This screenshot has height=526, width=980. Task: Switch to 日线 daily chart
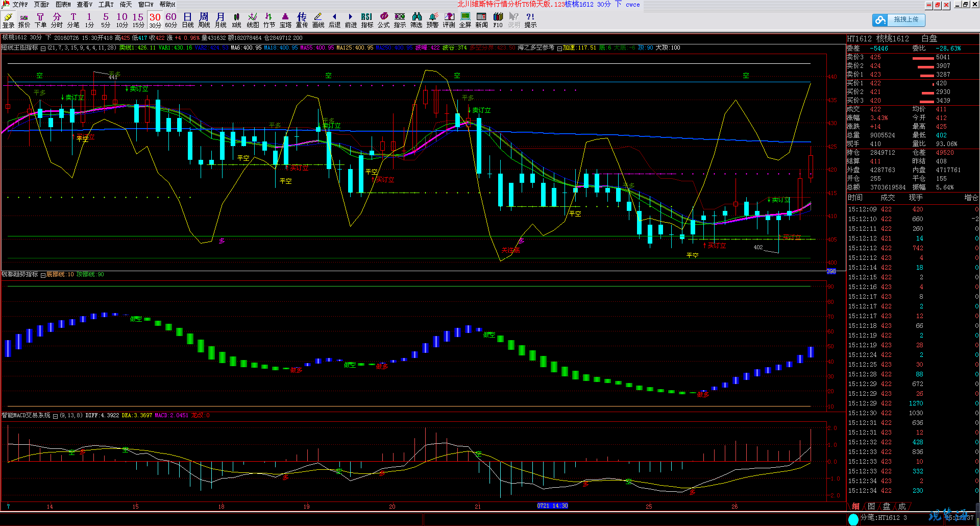click(x=187, y=20)
